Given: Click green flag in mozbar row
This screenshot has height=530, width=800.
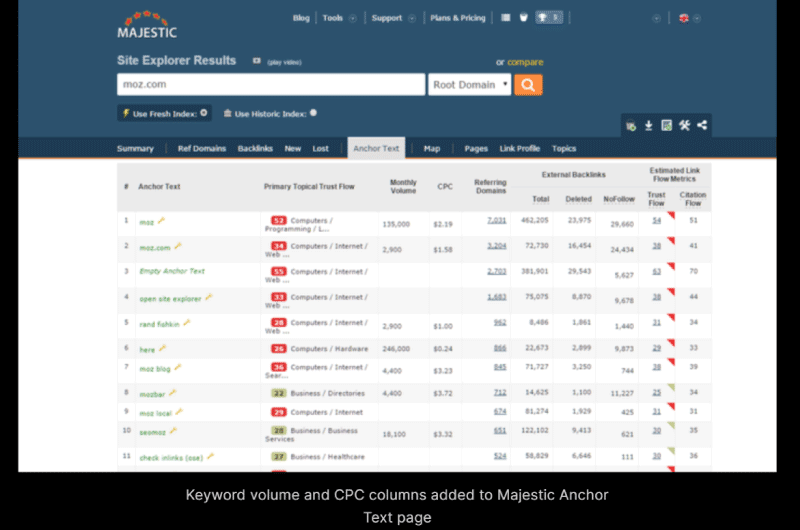Looking at the screenshot, I should pos(671,387).
